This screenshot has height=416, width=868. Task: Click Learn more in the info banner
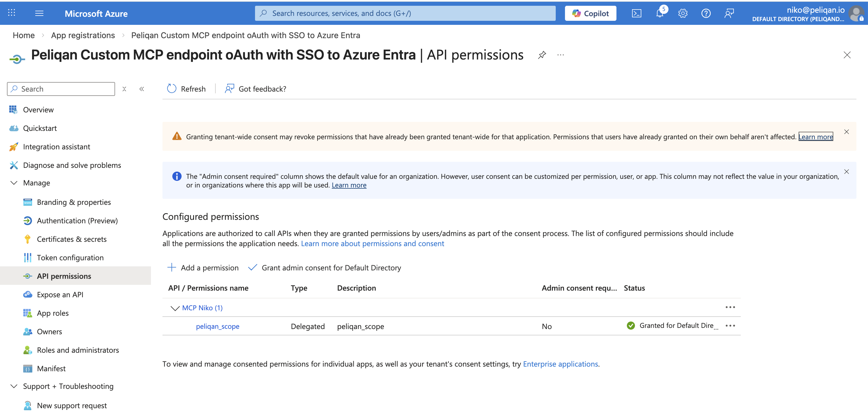349,185
